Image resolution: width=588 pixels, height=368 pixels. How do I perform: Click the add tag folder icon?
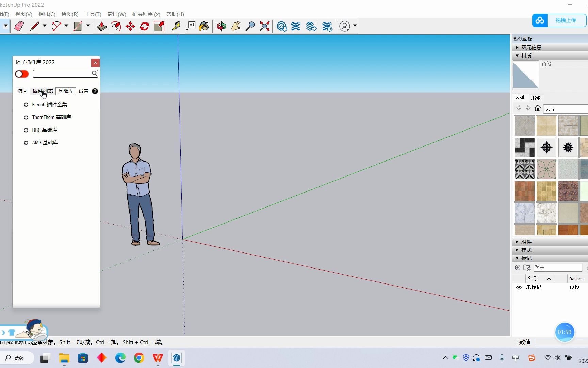(x=527, y=267)
